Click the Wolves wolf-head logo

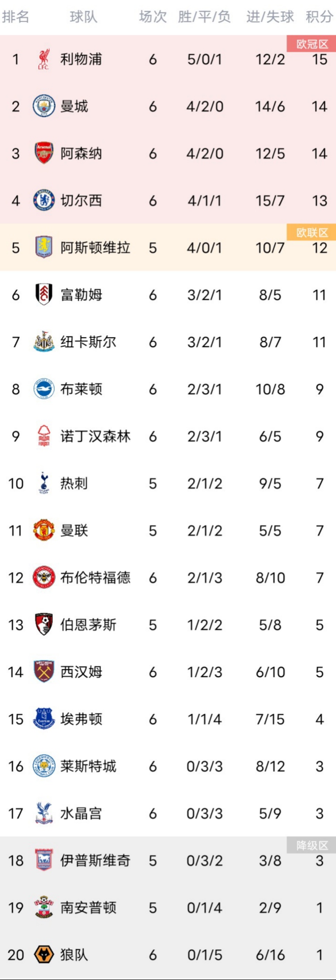(43, 955)
